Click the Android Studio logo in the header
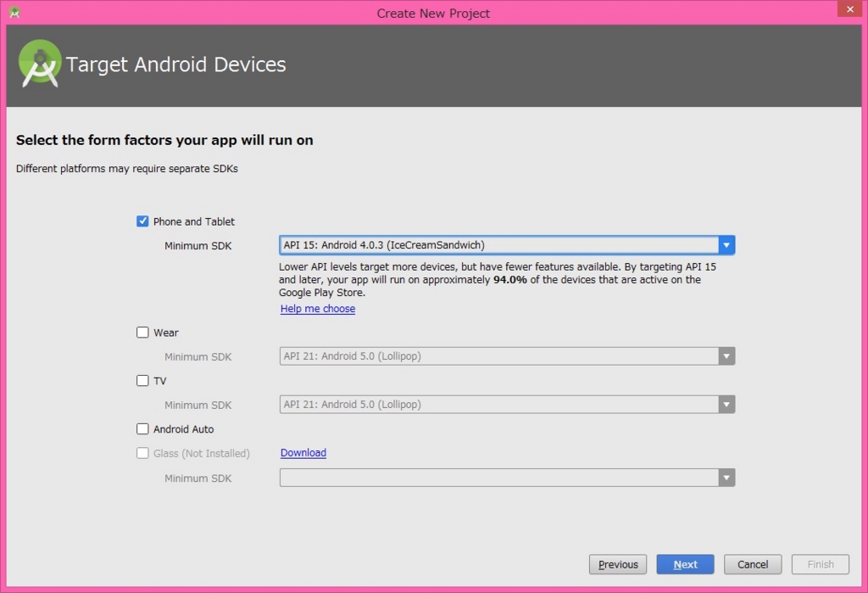This screenshot has height=593, width=868. [x=39, y=64]
